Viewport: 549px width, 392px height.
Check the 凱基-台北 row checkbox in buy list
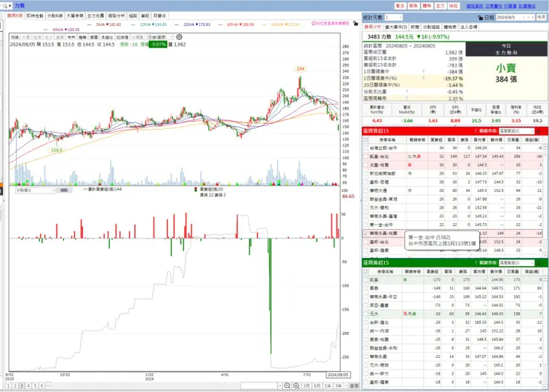366,156
